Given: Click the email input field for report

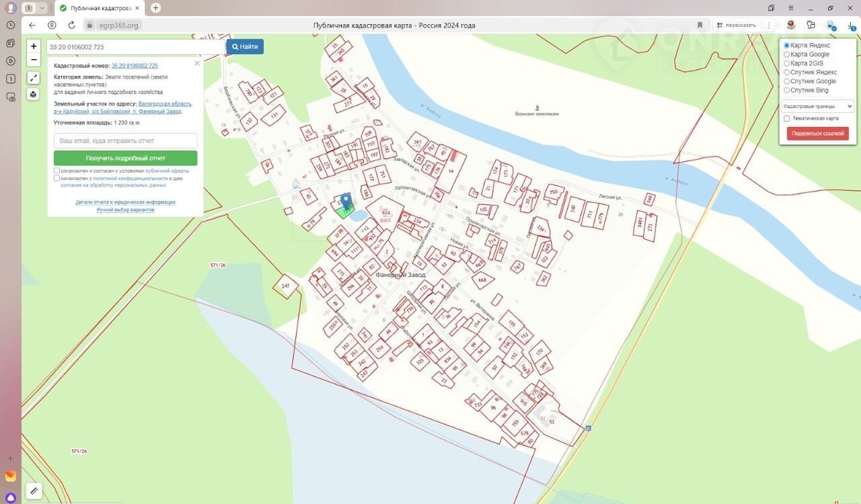Looking at the screenshot, I should tap(125, 140).
